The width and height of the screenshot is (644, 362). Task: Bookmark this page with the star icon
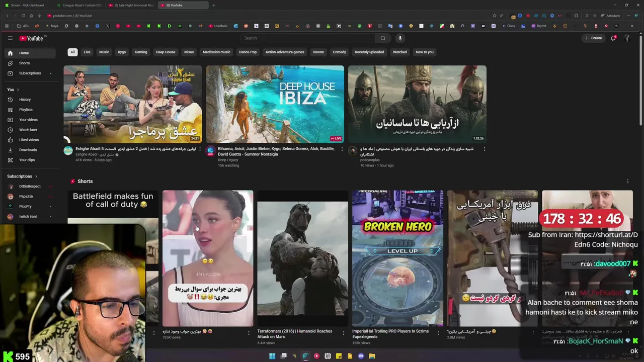click(x=494, y=16)
